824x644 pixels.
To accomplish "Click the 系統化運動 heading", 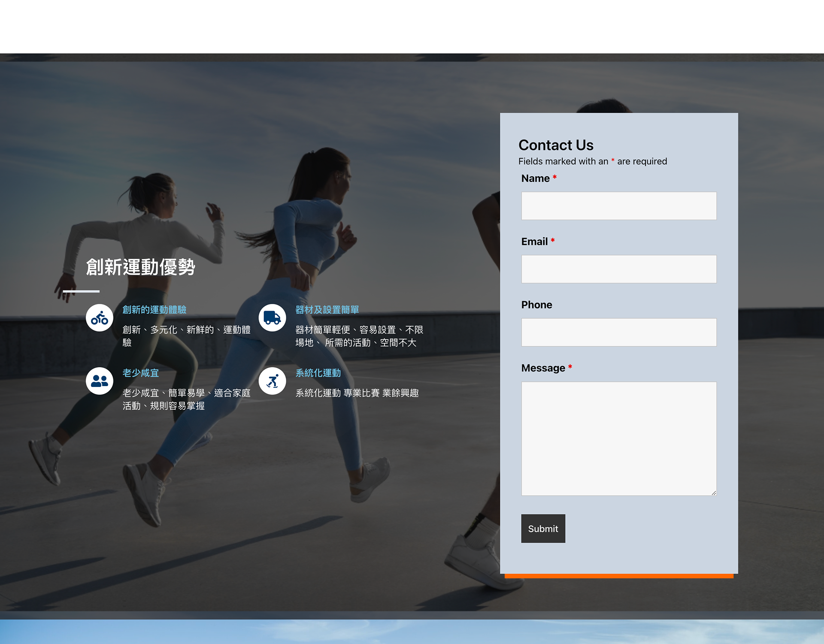I will (x=318, y=373).
